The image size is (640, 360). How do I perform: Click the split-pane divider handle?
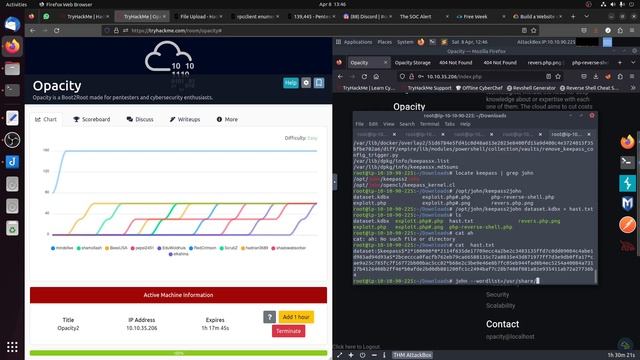pyautogui.click(x=335, y=182)
